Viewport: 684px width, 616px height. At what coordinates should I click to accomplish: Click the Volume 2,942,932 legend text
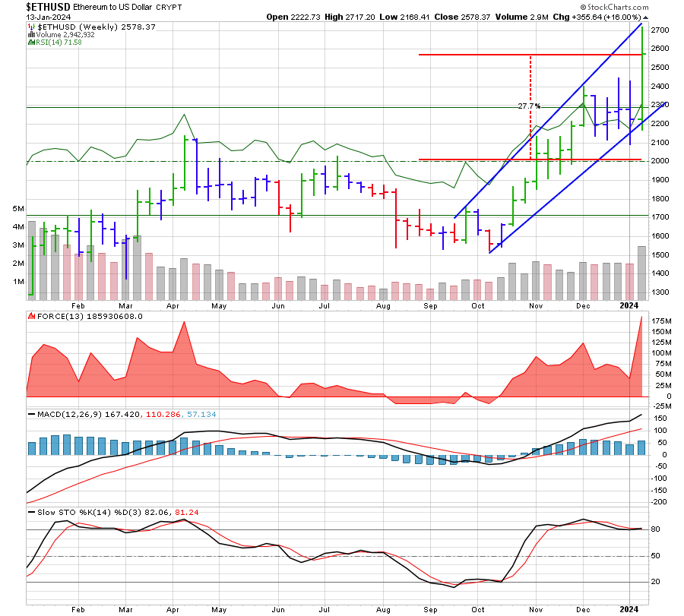66,34
